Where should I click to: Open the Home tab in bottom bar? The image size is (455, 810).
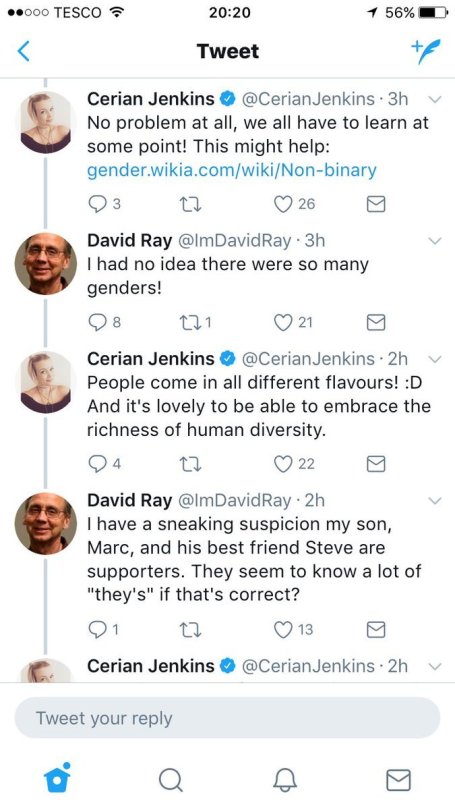tap(55, 778)
